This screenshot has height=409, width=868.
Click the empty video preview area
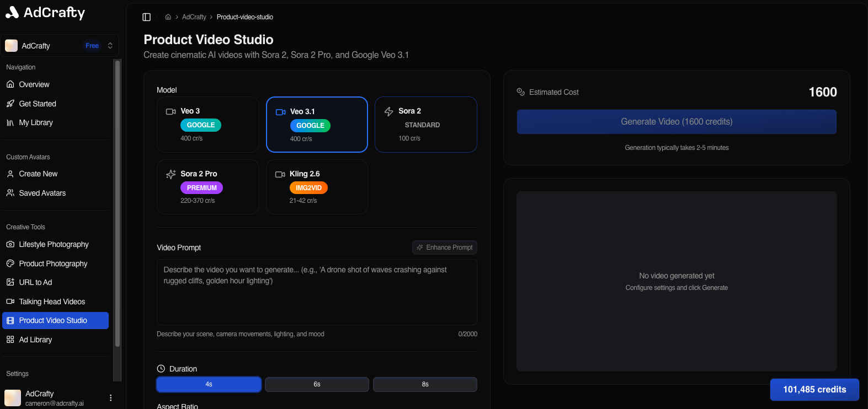(677, 281)
